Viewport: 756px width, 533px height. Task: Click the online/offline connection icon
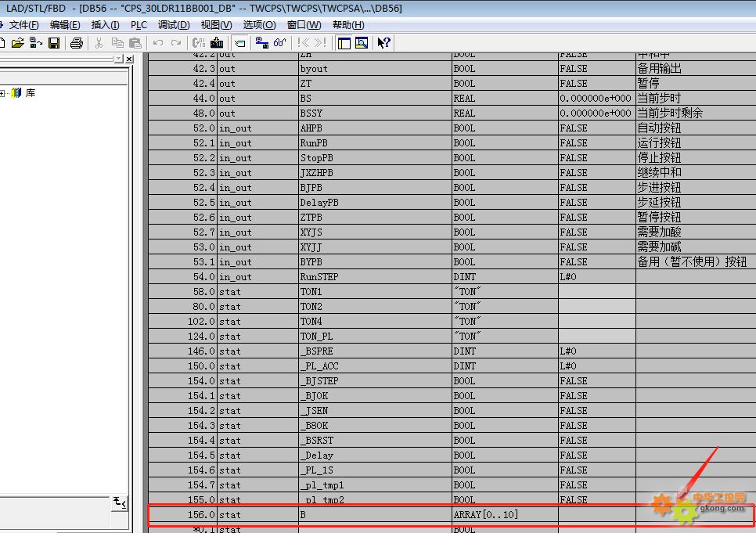pyautogui.click(x=262, y=43)
